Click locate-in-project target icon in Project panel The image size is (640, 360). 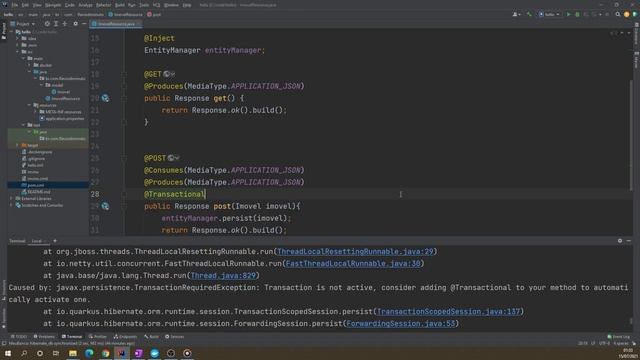(47, 24)
